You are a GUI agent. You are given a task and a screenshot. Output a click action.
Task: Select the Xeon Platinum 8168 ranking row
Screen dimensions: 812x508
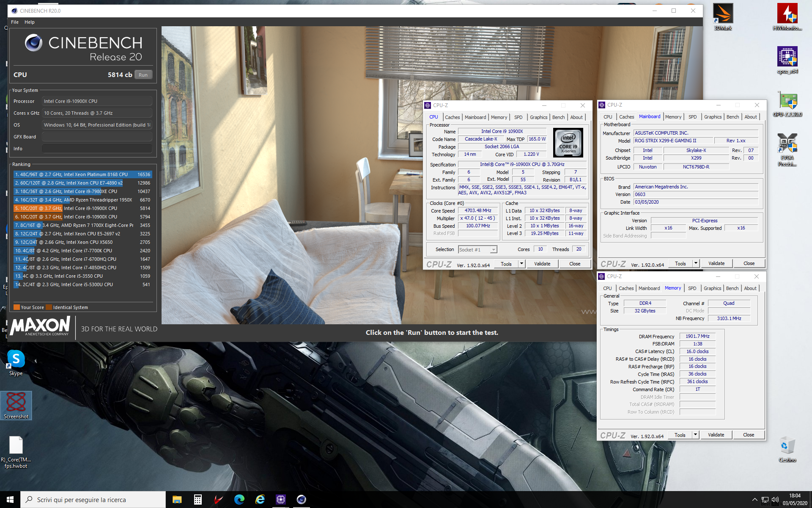[82, 174]
